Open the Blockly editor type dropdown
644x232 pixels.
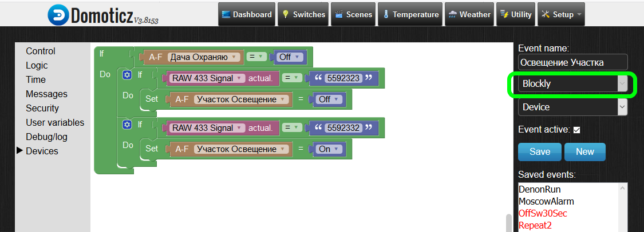(x=572, y=84)
